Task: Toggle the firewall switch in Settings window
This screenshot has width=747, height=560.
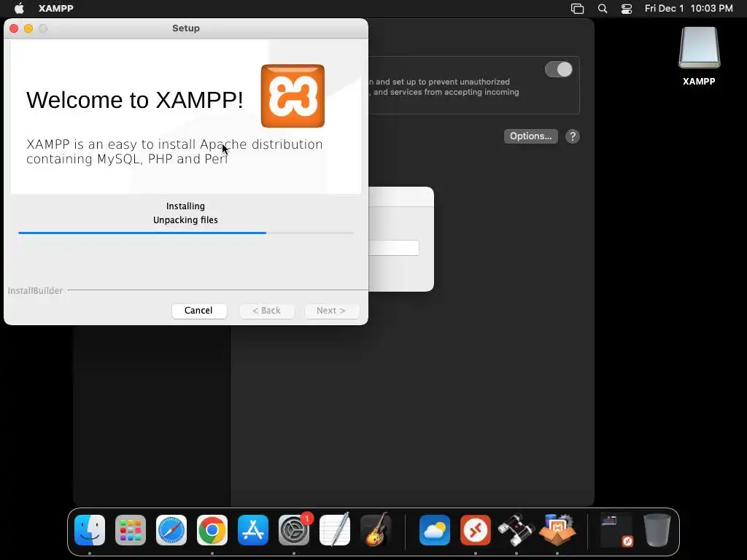Action: point(558,69)
